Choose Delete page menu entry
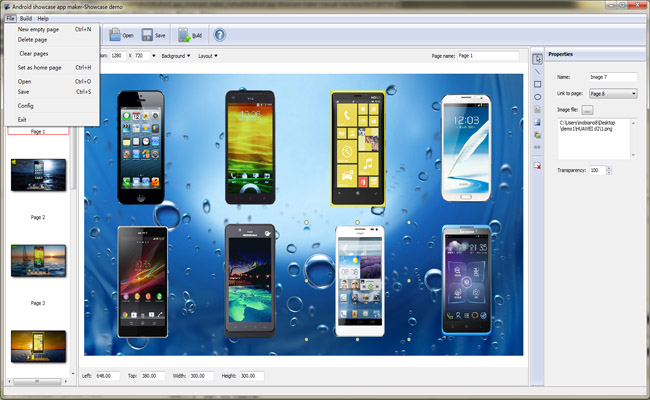The image size is (650, 400). tap(54, 40)
